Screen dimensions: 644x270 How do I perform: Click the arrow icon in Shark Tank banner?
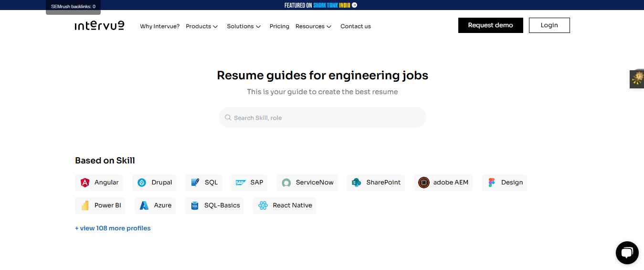[x=354, y=5]
